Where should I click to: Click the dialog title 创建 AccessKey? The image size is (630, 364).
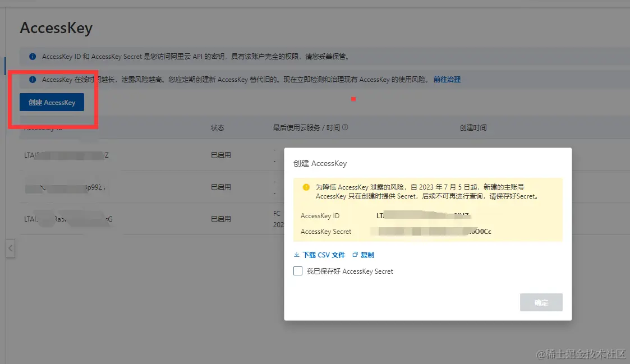320,164
